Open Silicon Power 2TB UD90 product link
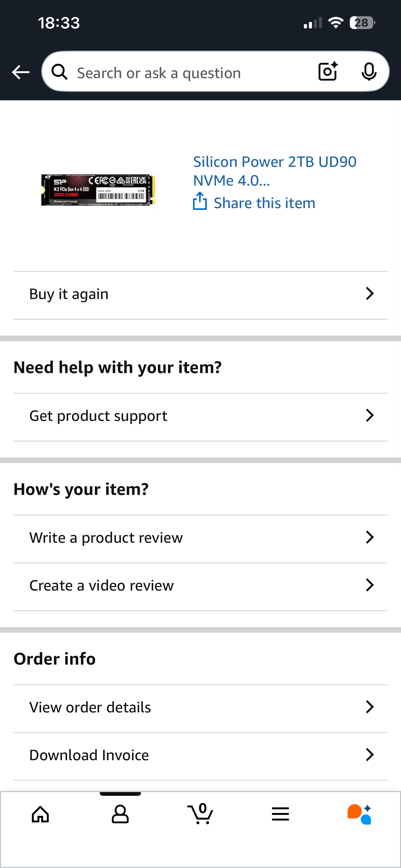This screenshot has width=401, height=868. (x=275, y=171)
